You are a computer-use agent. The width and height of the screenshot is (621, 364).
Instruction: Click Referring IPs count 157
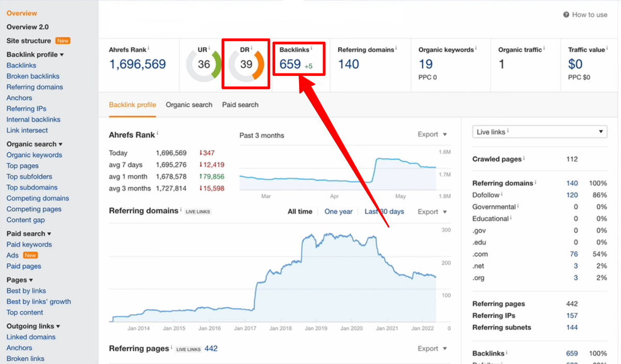(x=572, y=316)
